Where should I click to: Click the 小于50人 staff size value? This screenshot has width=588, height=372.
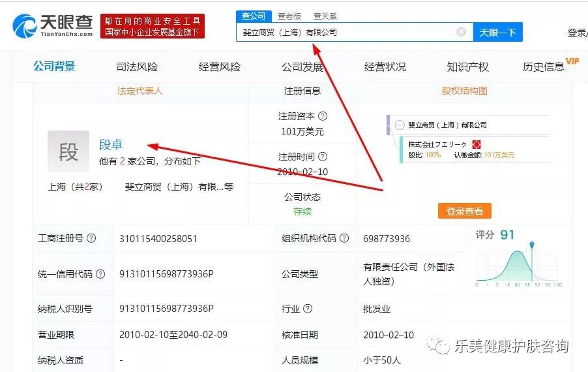point(382,360)
